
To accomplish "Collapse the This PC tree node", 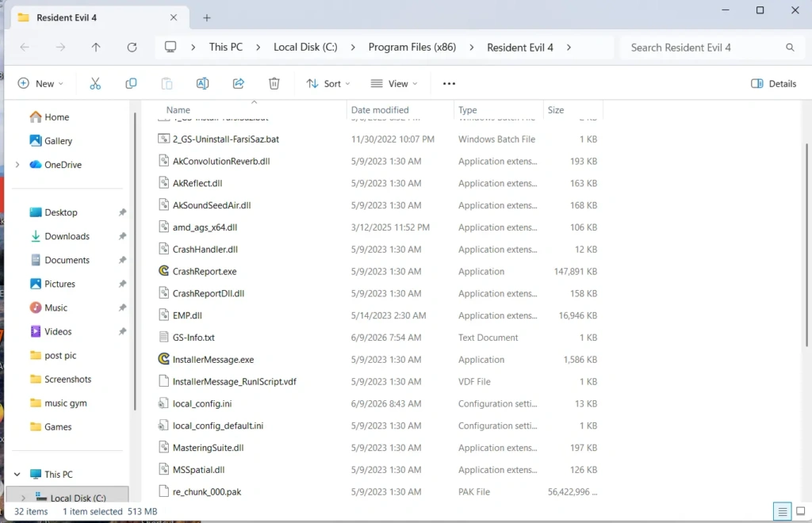I will pyautogui.click(x=17, y=474).
